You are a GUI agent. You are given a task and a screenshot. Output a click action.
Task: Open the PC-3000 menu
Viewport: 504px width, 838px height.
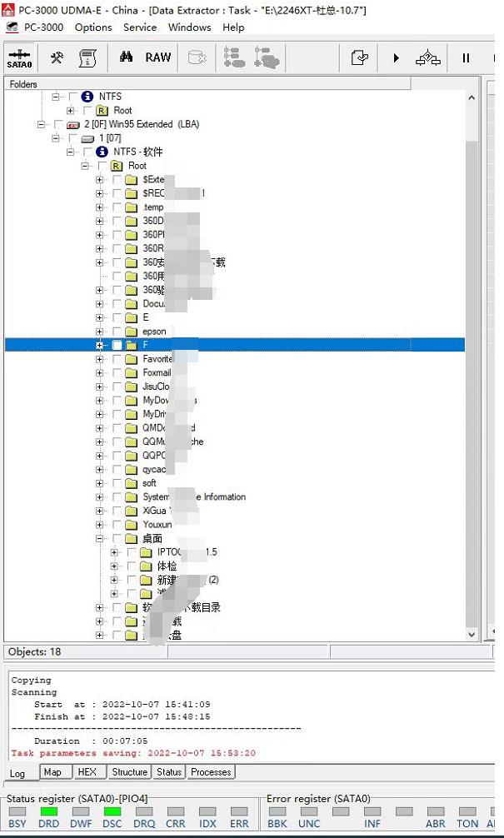43,27
